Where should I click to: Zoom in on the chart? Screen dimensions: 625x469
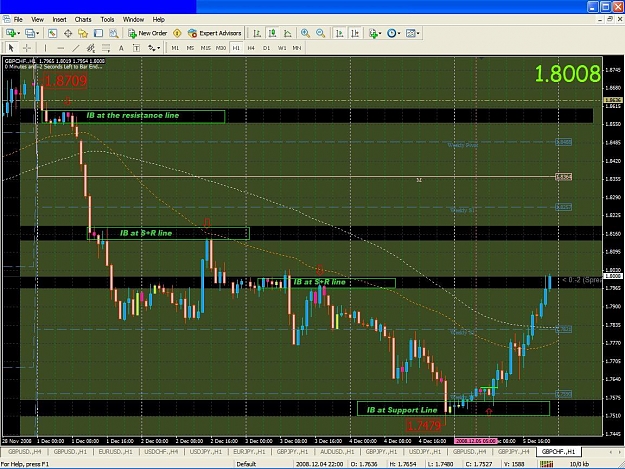pyautogui.click(x=305, y=33)
